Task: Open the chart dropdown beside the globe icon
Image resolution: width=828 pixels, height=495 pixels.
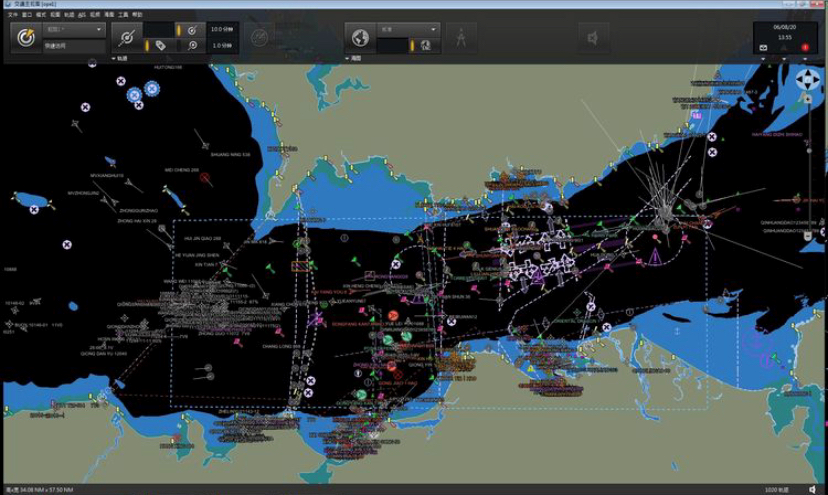Action: (408, 30)
